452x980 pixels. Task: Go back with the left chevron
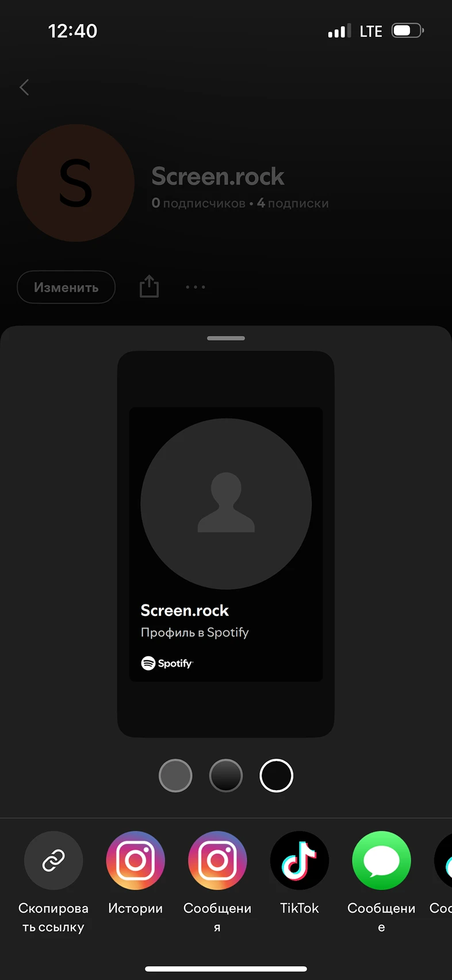(x=24, y=87)
